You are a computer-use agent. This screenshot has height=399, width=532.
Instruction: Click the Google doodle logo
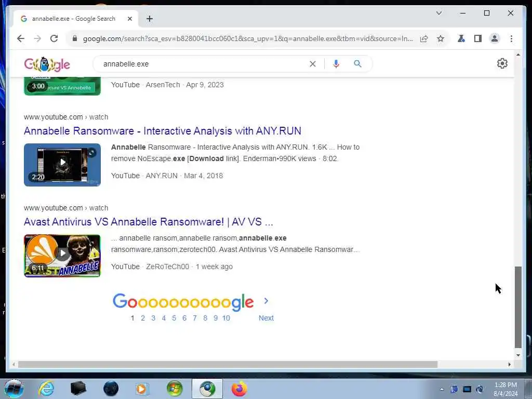pos(47,64)
